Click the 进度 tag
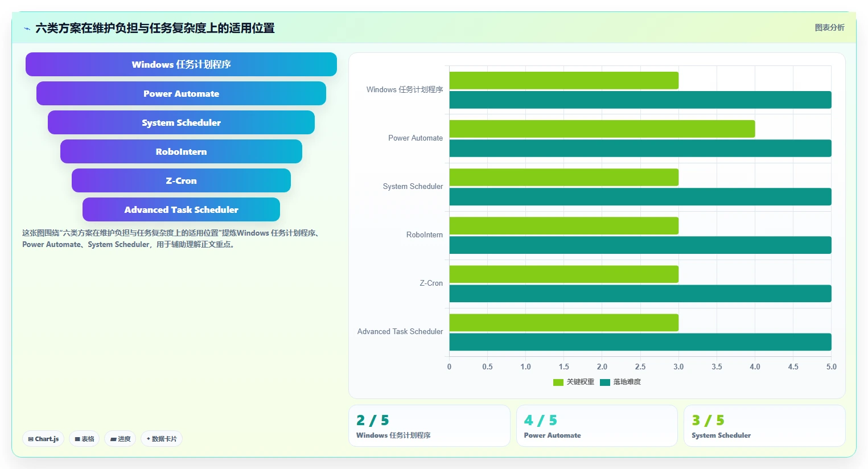This screenshot has height=469, width=868. click(x=120, y=439)
